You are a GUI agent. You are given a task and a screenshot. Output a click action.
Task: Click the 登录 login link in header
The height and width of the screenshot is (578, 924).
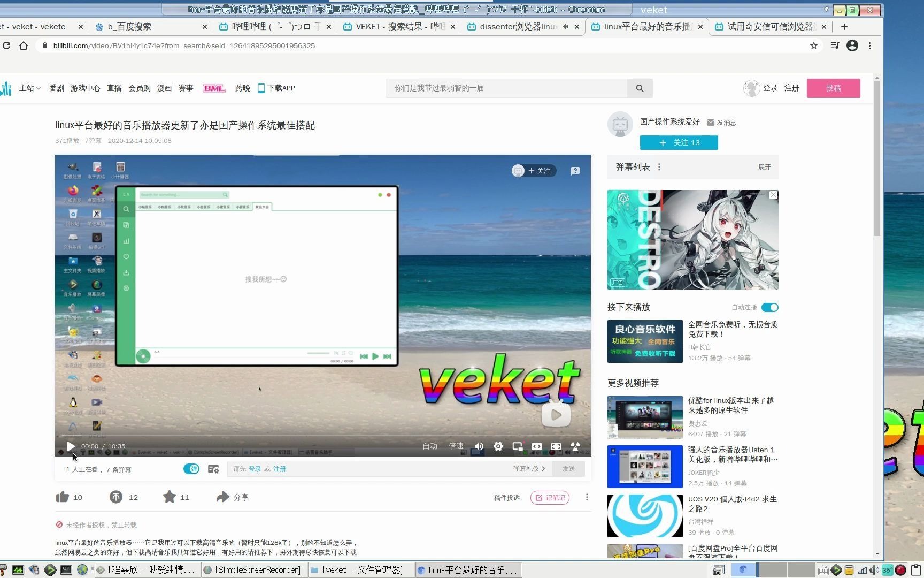[770, 88]
